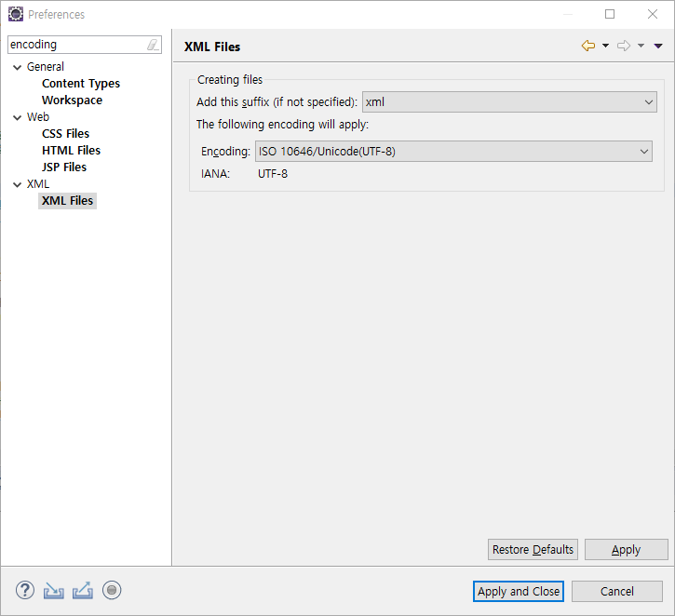Open the preferences view menu triangle
This screenshot has width=675, height=616.
coord(658,46)
